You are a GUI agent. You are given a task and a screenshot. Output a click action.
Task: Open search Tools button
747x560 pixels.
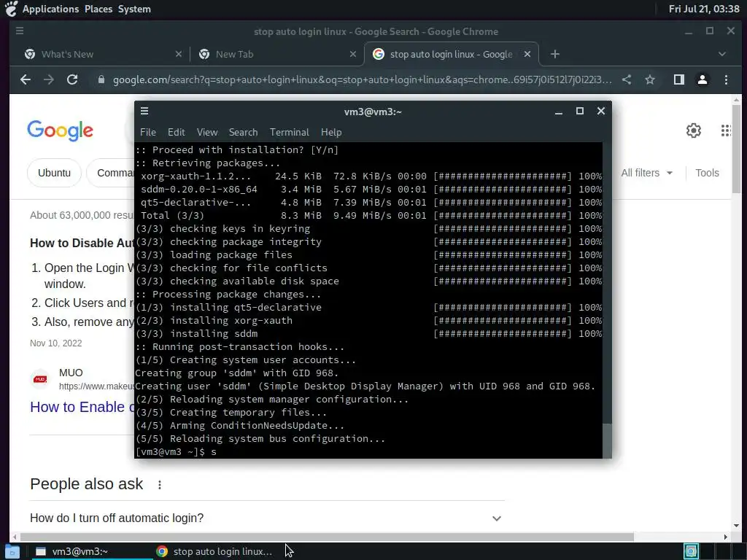coord(707,173)
